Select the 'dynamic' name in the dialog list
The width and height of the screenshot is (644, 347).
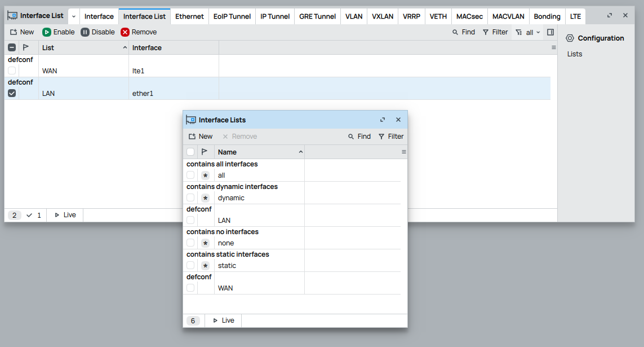(231, 198)
